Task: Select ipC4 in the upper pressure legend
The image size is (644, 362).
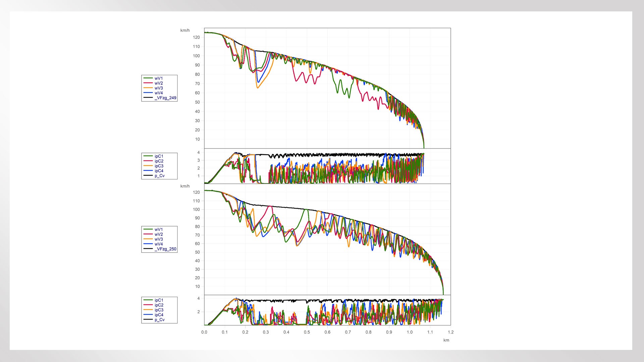Action: (x=159, y=171)
